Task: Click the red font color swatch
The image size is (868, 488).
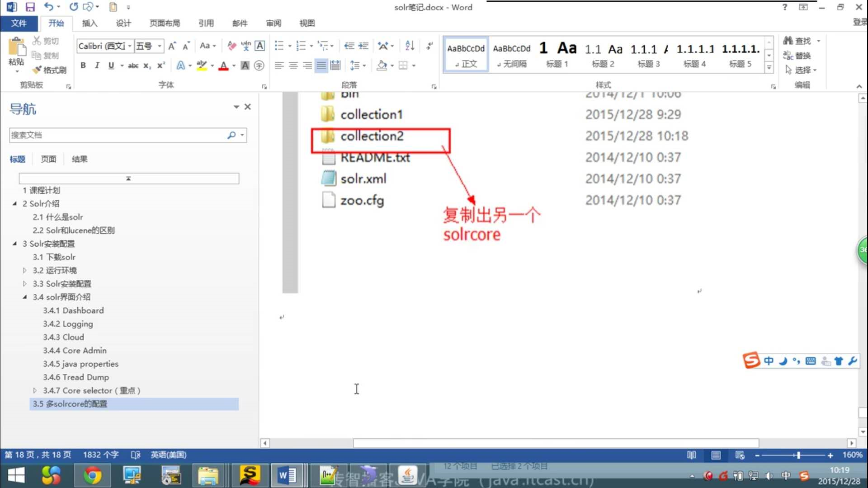Action: pos(223,66)
